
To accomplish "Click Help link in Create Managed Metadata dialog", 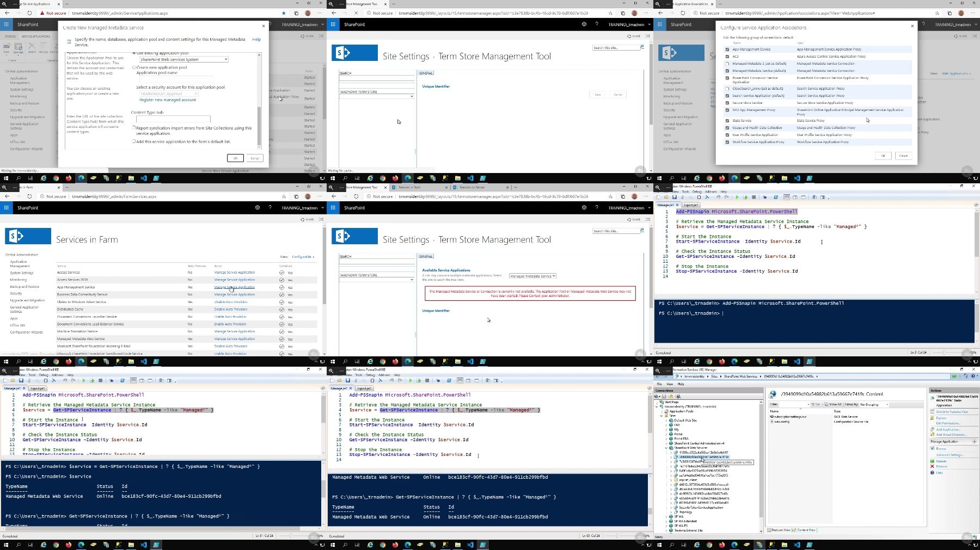I will 256,39.
